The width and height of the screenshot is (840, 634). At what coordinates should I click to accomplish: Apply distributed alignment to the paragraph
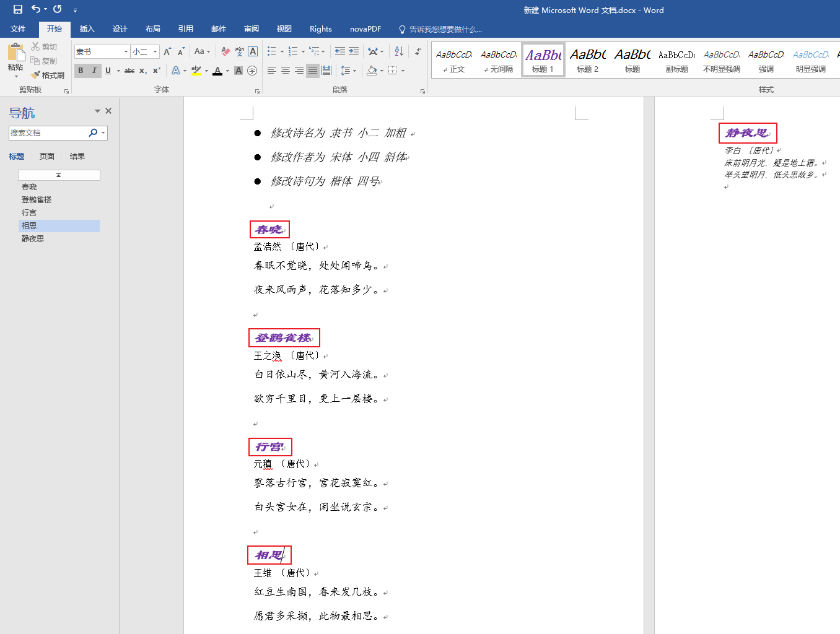point(326,71)
